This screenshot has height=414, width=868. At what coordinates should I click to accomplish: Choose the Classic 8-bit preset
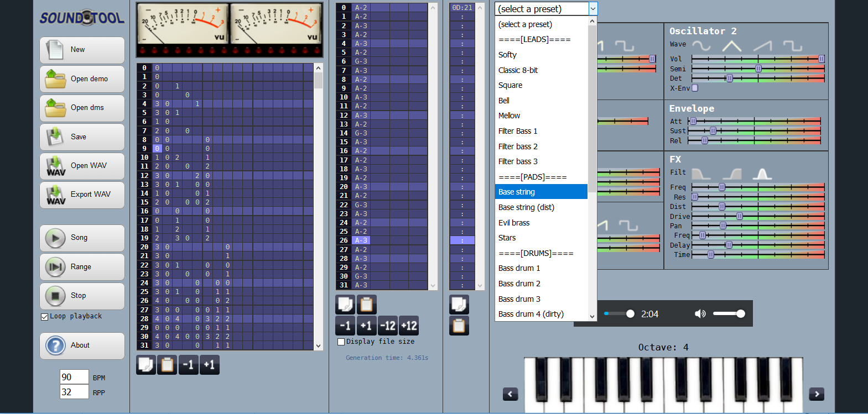541,70
